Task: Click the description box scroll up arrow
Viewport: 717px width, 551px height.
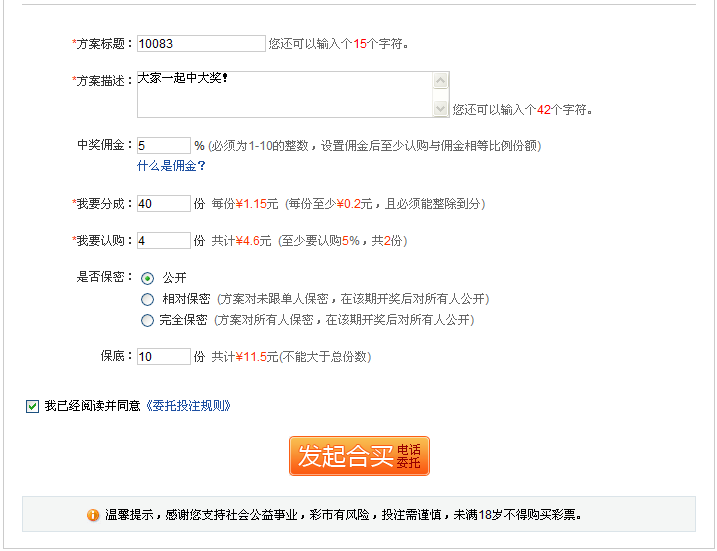Action: 441,80
